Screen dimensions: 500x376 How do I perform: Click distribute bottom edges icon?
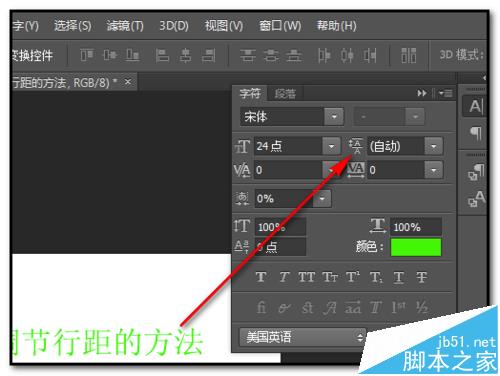coord(294,55)
